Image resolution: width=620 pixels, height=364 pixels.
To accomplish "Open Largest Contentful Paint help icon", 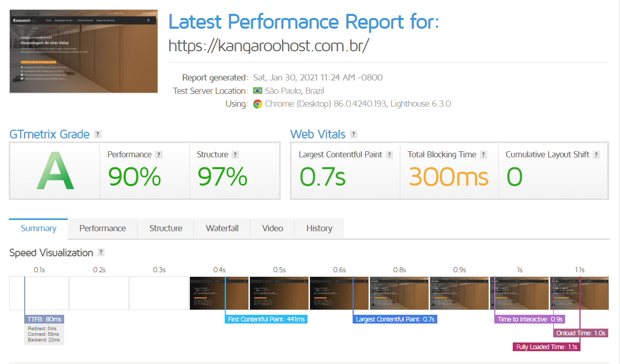I will click(x=389, y=154).
